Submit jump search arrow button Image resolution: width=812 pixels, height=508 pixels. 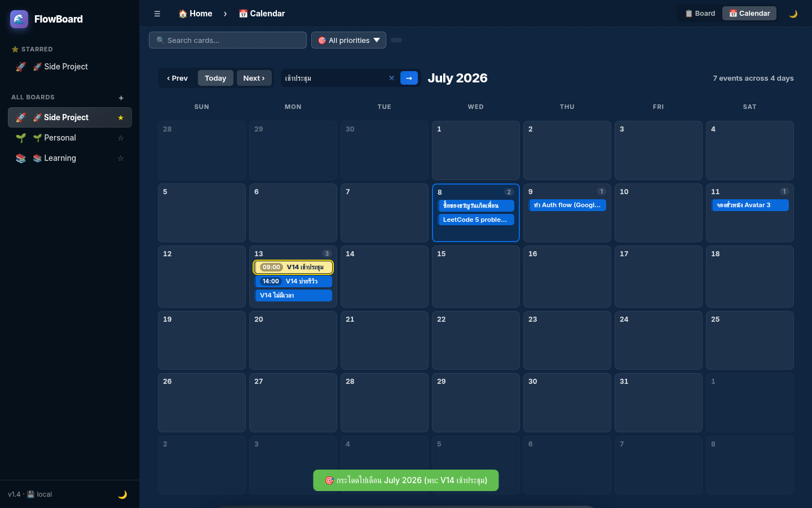pos(409,78)
